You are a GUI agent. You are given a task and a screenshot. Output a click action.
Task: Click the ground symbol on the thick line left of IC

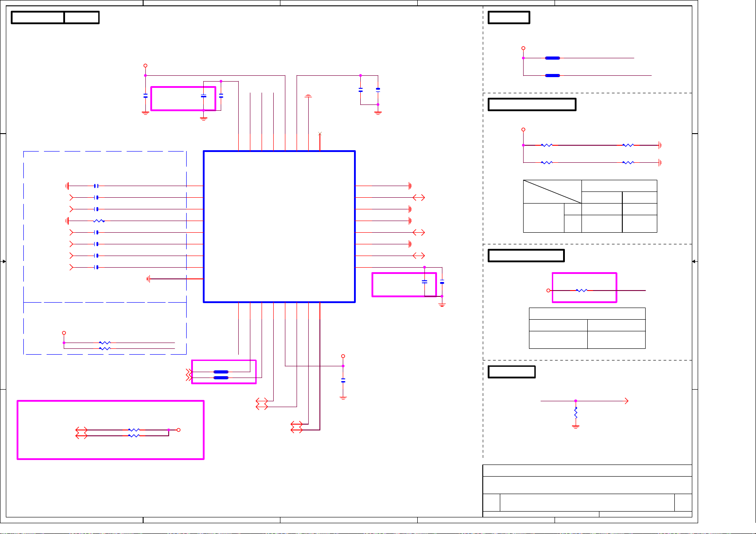click(148, 279)
